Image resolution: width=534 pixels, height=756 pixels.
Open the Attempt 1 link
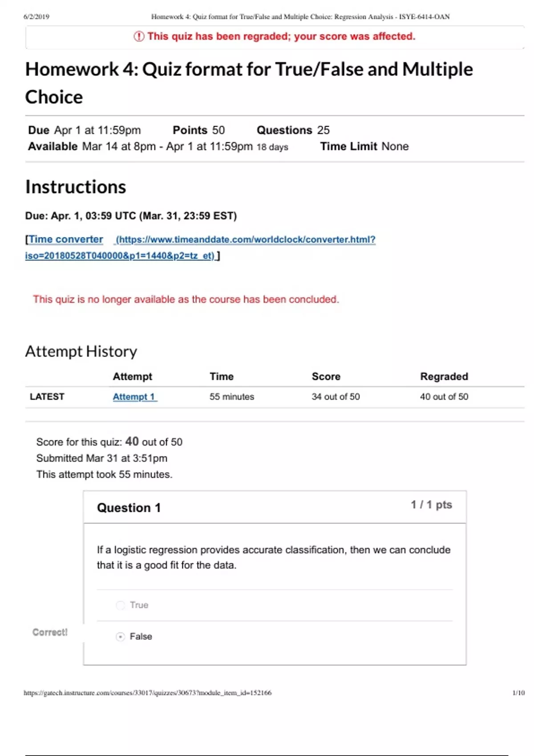coord(134,397)
